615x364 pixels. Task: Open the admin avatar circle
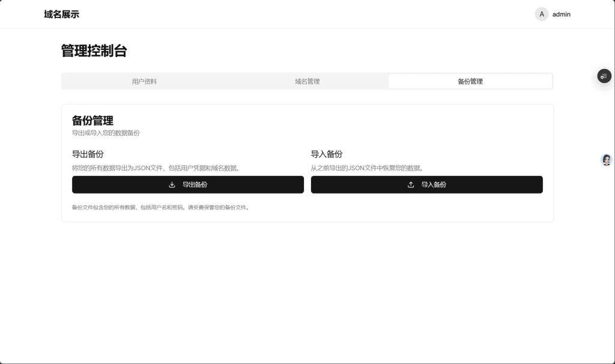click(x=542, y=14)
